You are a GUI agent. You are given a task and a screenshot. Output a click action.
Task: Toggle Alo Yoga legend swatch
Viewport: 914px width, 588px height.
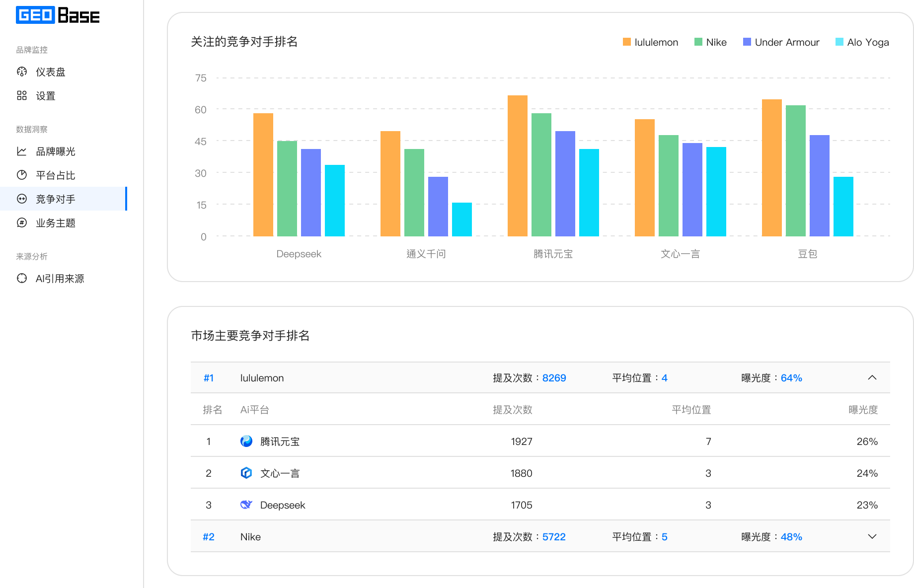pyautogui.click(x=839, y=42)
